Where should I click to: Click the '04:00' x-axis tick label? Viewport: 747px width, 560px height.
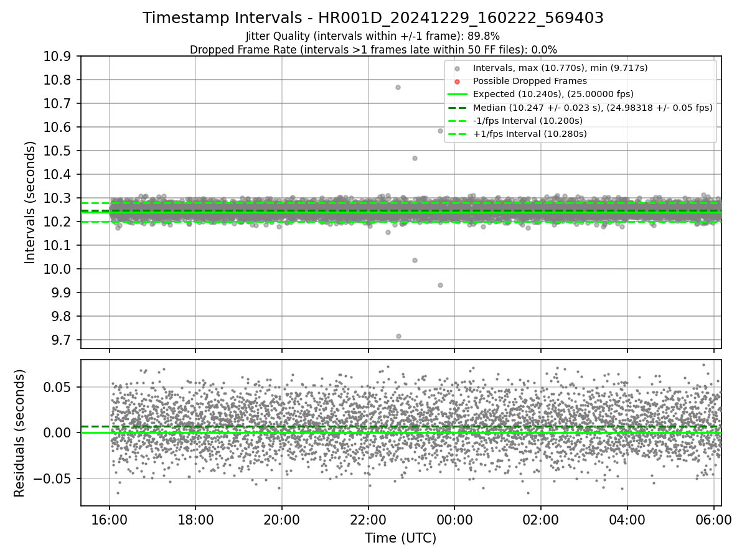pyautogui.click(x=627, y=520)
